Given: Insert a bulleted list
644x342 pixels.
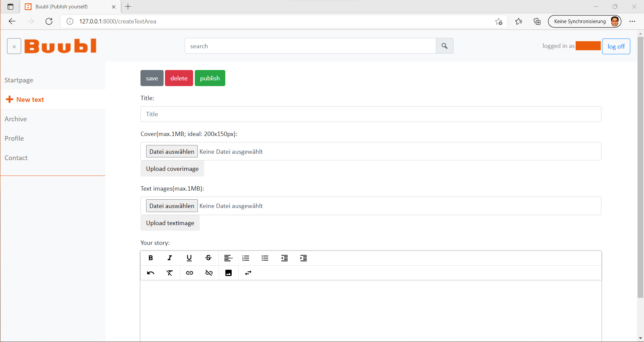Looking at the screenshot, I should point(265,258).
